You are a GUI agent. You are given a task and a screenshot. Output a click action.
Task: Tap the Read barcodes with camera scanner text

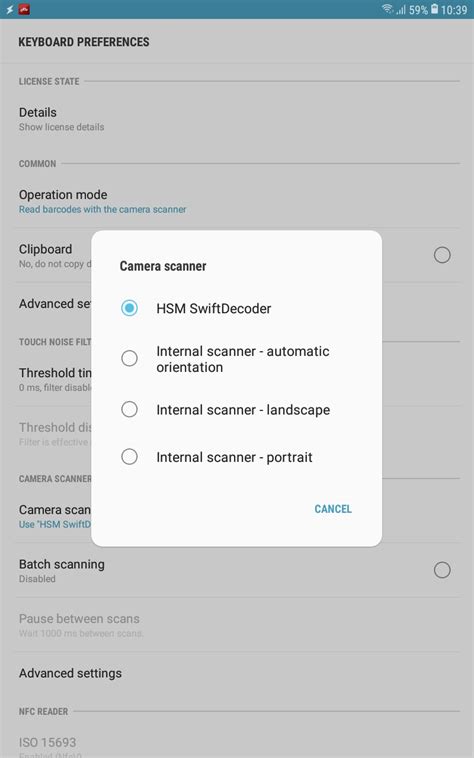point(102,209)
